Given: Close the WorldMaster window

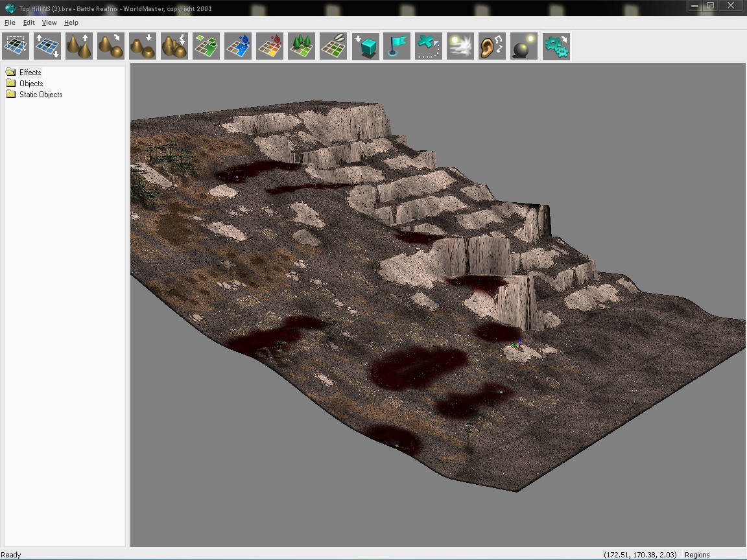Looking at the screenshot, I should pyautogui.click(x=731, y=6).
